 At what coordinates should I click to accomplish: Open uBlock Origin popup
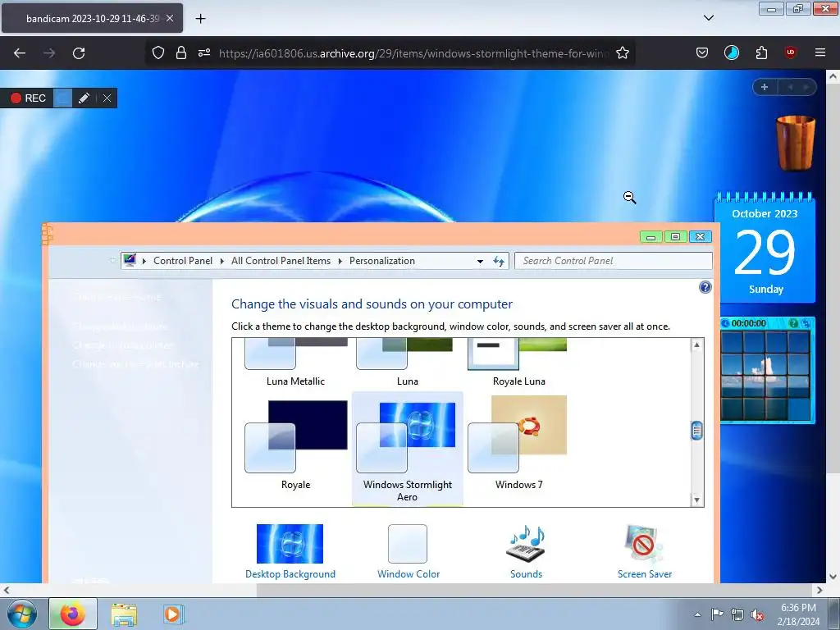(790, 52)
